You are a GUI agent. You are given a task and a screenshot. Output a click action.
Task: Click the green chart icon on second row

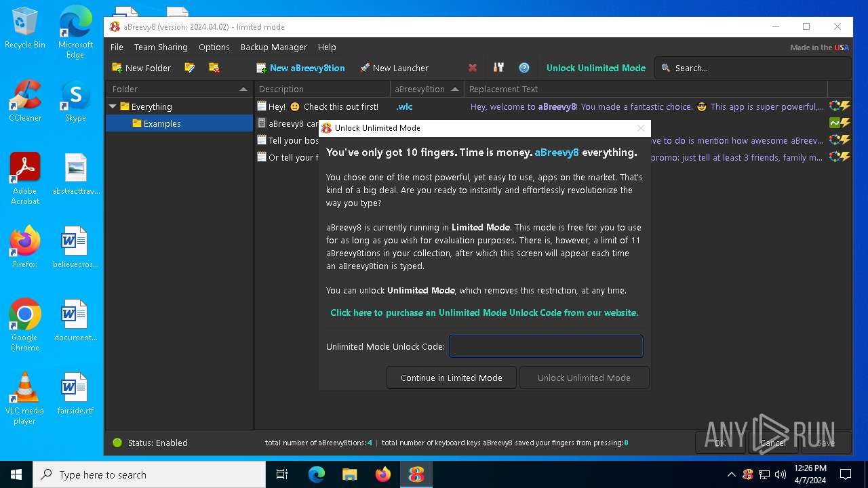pyautogui.click(x=835, y=123)
